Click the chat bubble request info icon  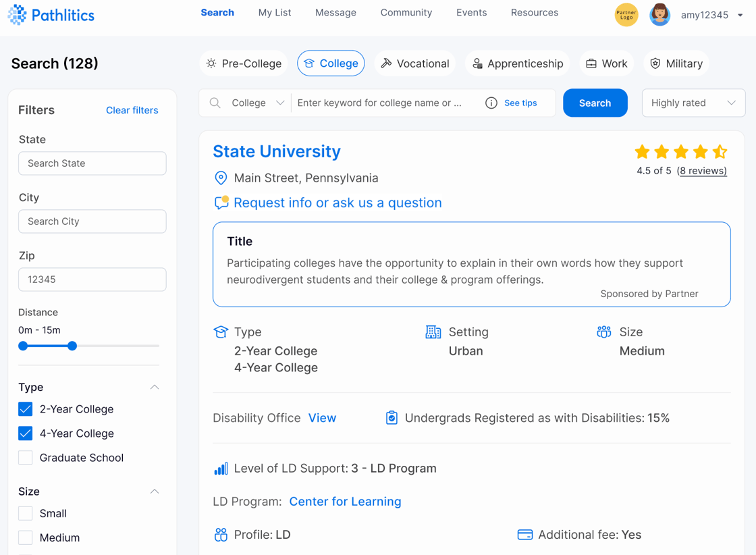(x=221, y=203)
